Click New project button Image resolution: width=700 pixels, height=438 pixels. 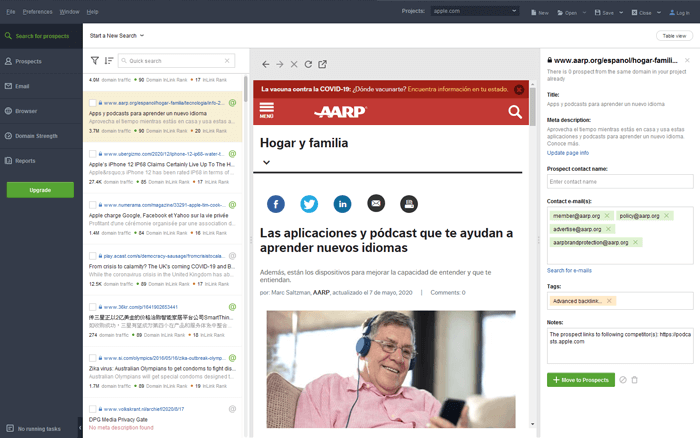click(540, 13)
